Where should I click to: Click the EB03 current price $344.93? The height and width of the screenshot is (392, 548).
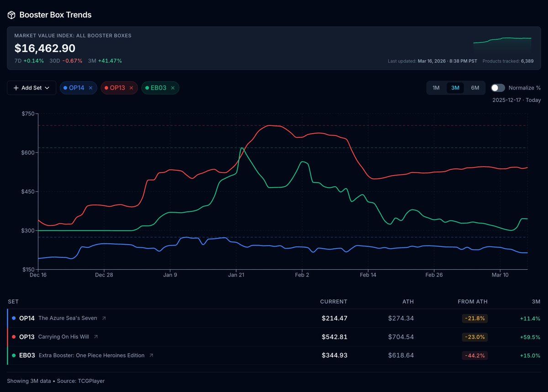point(335,355)
